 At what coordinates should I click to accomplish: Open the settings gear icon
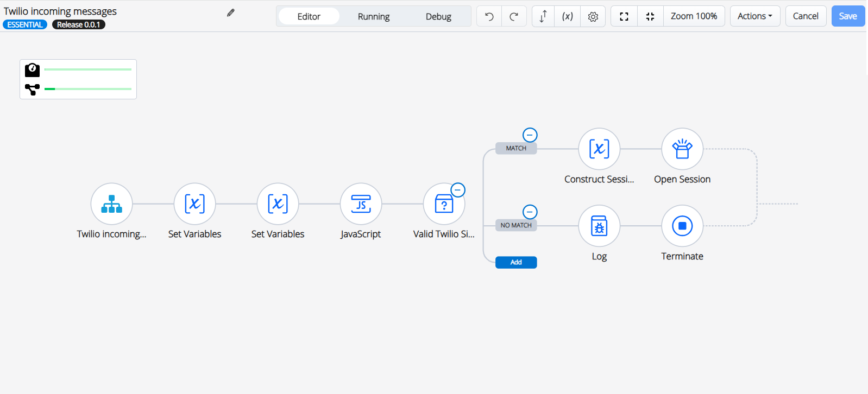pyautogui.click(x=593, y=16)
